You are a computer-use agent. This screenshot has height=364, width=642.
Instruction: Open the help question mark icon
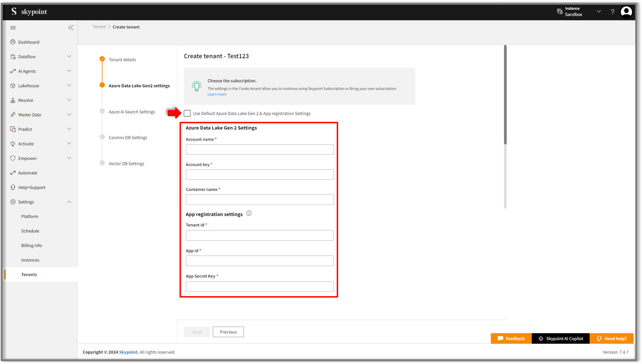[613, 12]
